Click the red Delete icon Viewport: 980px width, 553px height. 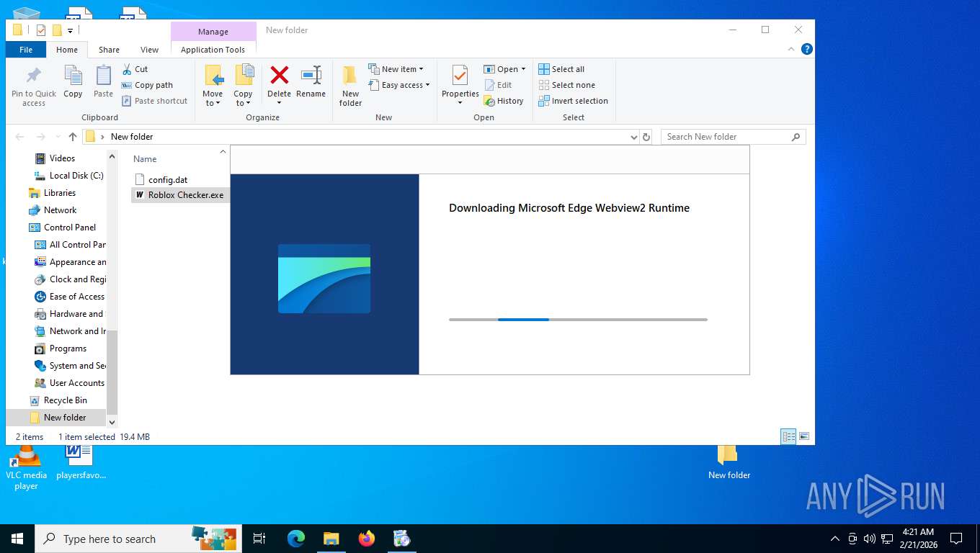[279, 75]
